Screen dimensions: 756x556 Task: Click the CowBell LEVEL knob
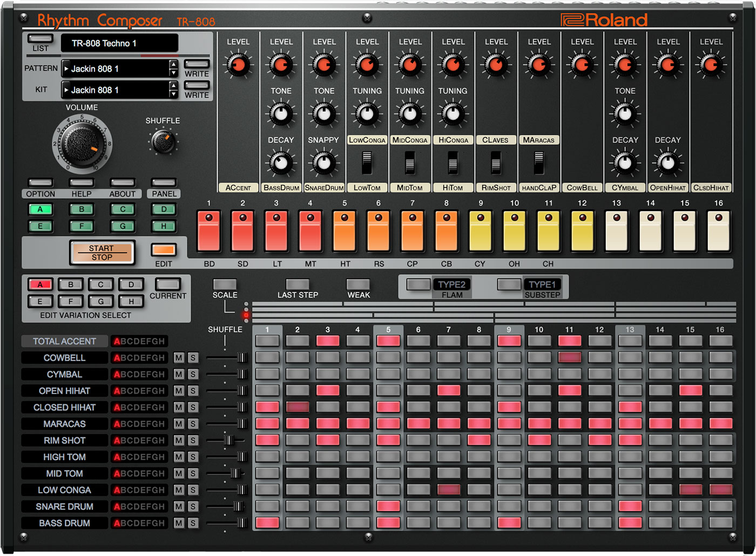[x=582, y=65]
